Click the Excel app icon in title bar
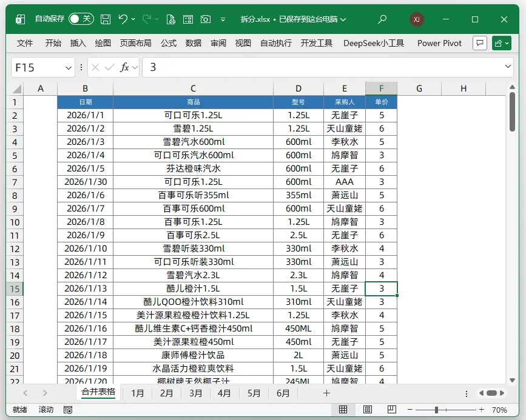Screen dimensions: 526x420 pyautogui.click(x=21, y=19)
